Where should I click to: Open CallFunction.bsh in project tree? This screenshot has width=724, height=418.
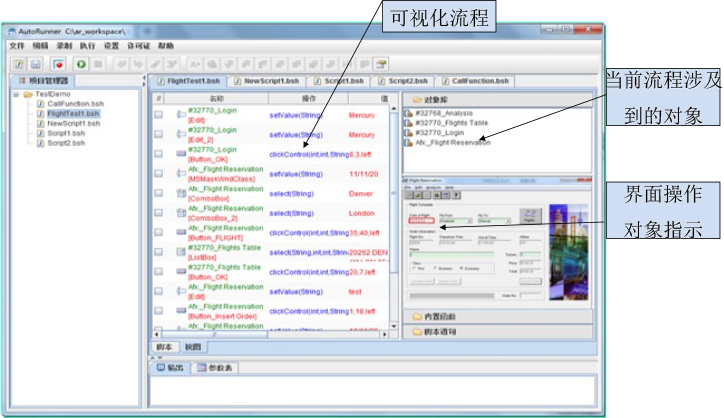75,104
